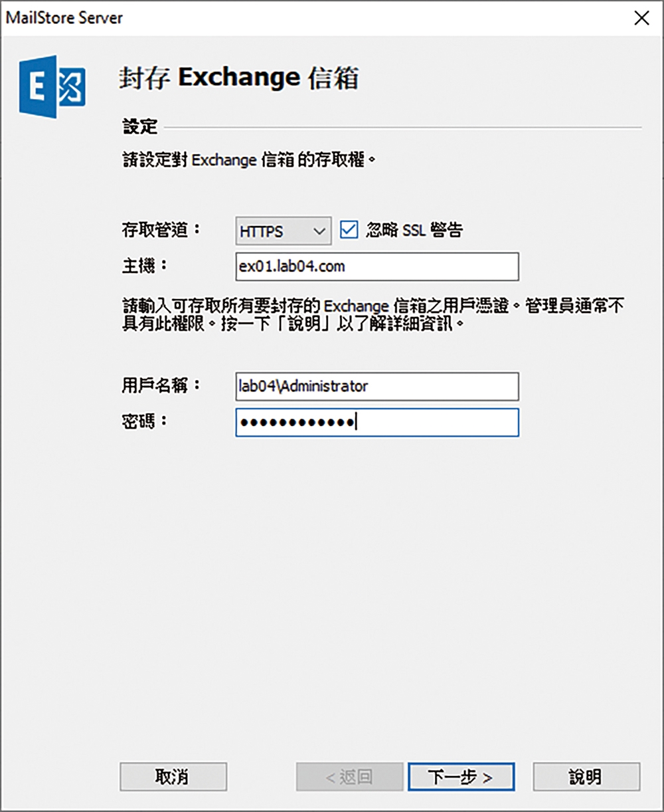Click the 用戶名稱 username field
Viewport: 664px width, 812px height.
point(377,386)
